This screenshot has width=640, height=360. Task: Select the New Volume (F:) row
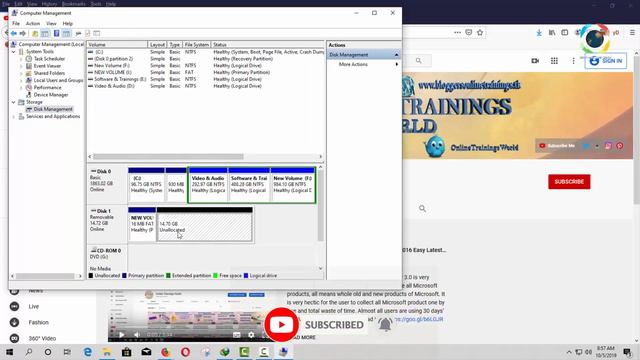click(205, 65)
